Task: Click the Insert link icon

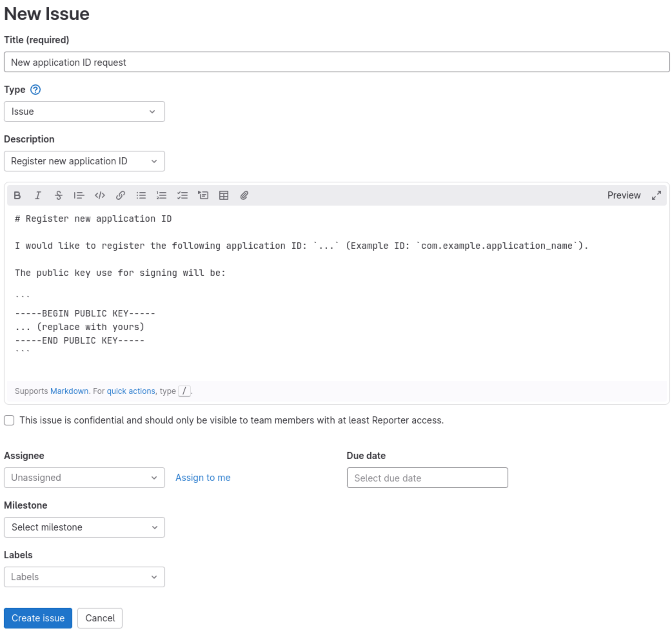Action: [120, 195]
